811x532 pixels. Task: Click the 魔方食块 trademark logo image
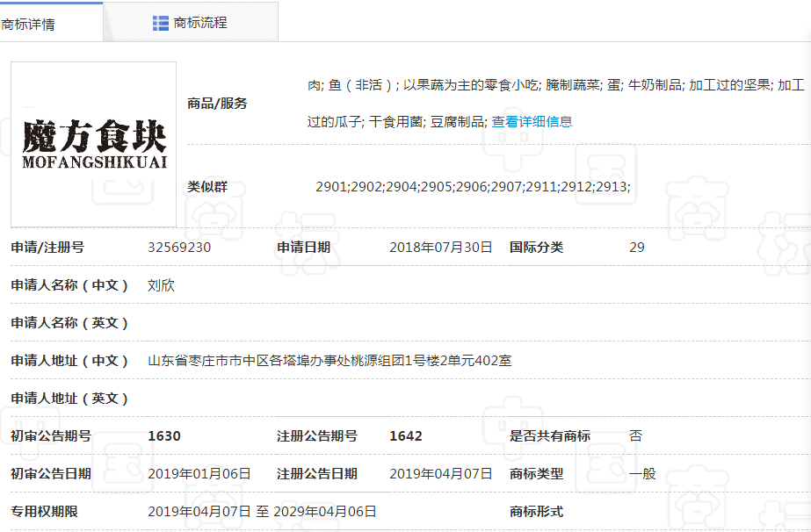[x=94, y=144]
